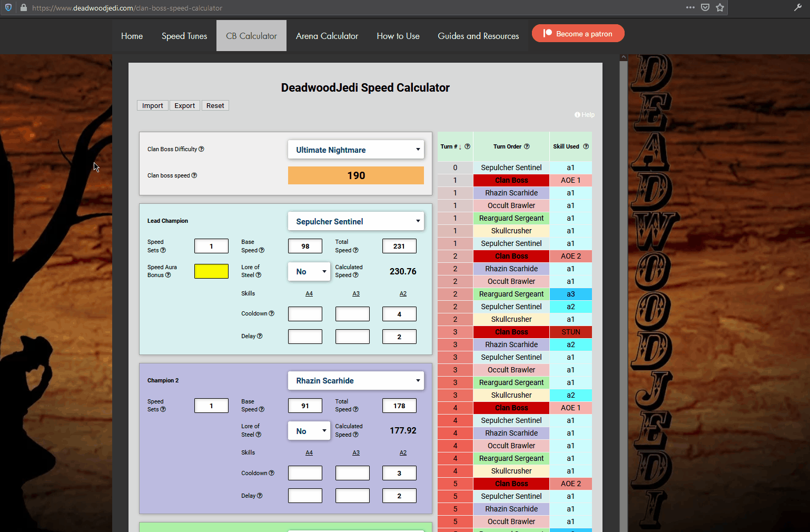Click the wrench developer tools icon
The image size is (810, 532).
point(798,7)
